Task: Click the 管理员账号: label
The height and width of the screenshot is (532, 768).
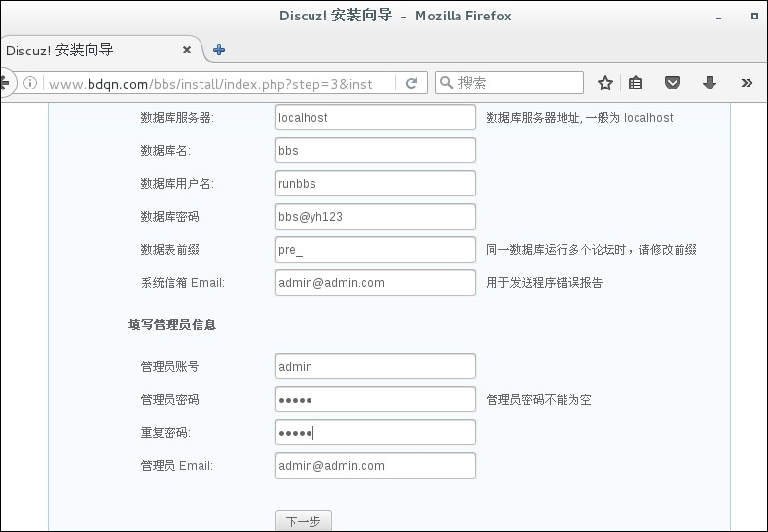Action: pyautogui.click(x=171, y=366)
